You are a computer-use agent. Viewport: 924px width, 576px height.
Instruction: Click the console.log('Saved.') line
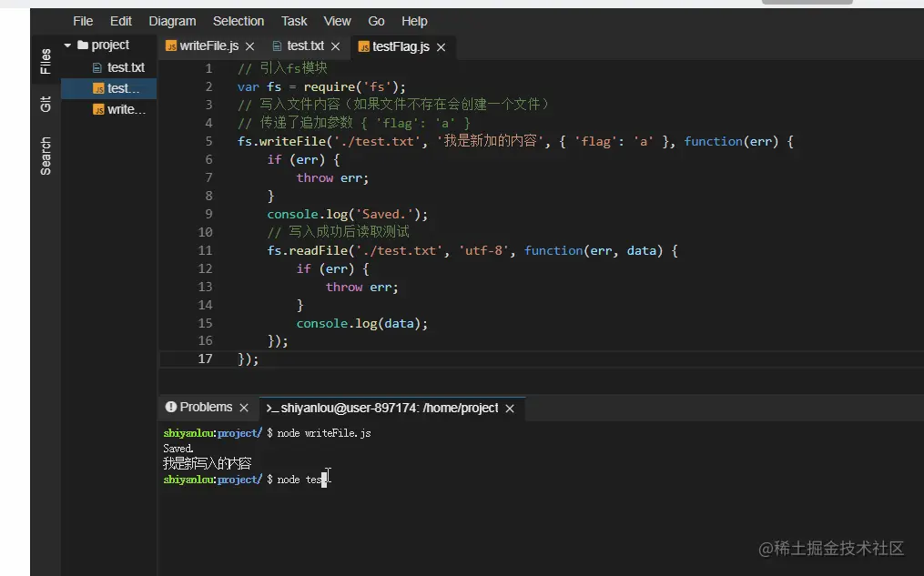click(x=348, y=215)
